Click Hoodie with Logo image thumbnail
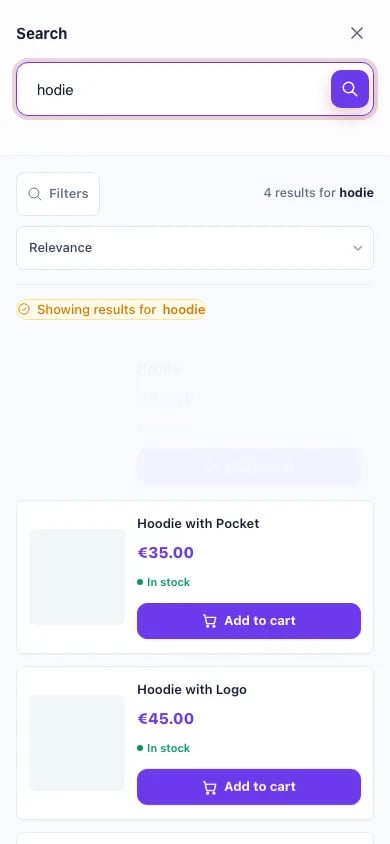 point(77,743)
